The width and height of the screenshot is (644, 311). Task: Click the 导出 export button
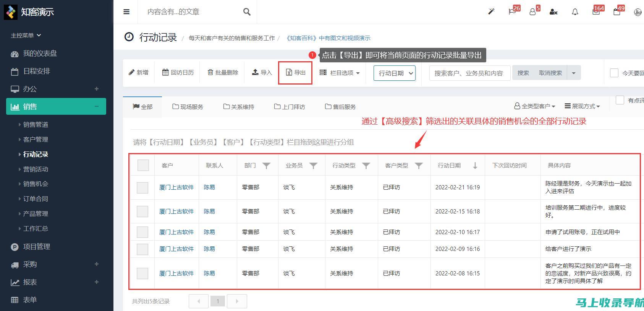tap(295, 73)
